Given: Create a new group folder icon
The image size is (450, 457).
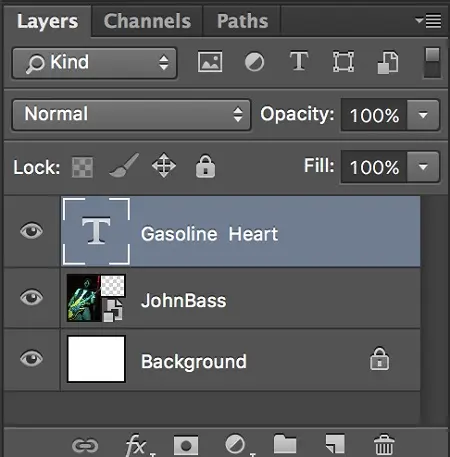Looking at the screenshot, I should click(x=285, y=444).
